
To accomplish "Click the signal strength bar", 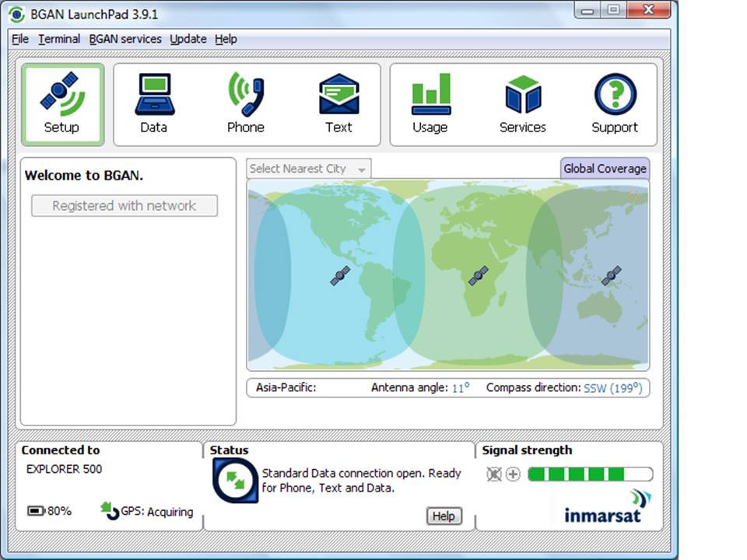I will tap(591, 474).
